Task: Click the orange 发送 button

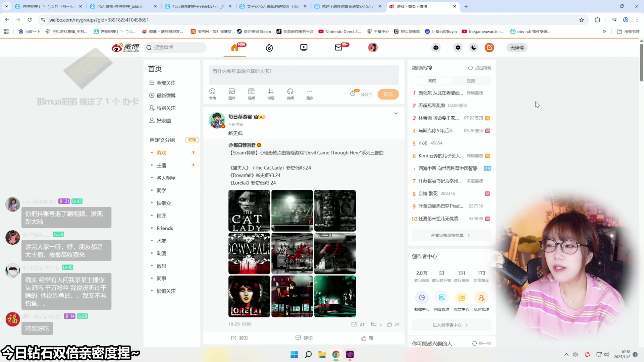Action: (x=388, y=94)
